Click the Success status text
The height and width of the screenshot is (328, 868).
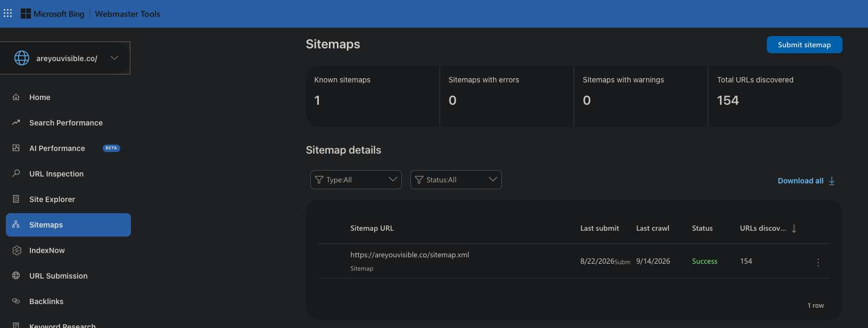tap(705, 261)
